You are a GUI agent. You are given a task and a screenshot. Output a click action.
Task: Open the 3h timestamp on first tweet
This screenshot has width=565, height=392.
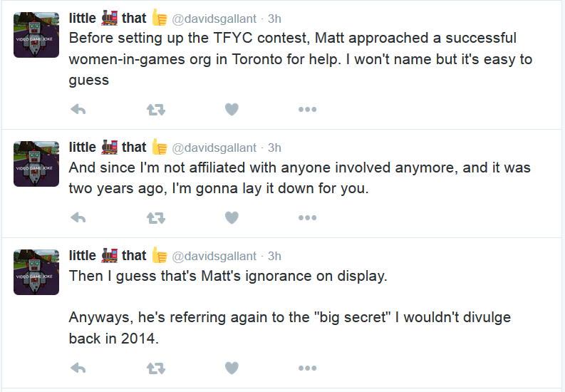click(274, 19)
